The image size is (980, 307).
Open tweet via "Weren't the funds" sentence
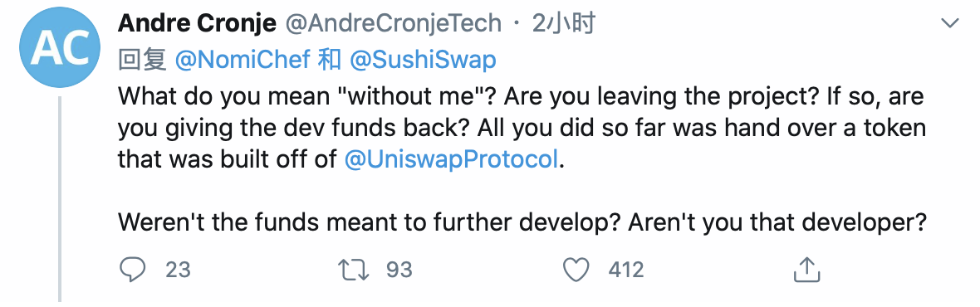click(522, 222)
